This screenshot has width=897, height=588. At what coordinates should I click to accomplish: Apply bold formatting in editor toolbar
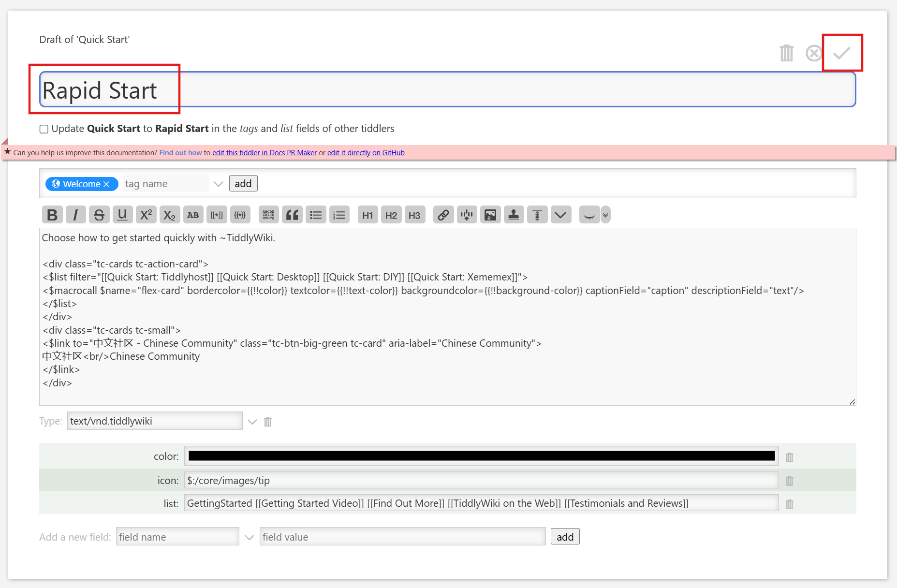click(x=52, y=215)
